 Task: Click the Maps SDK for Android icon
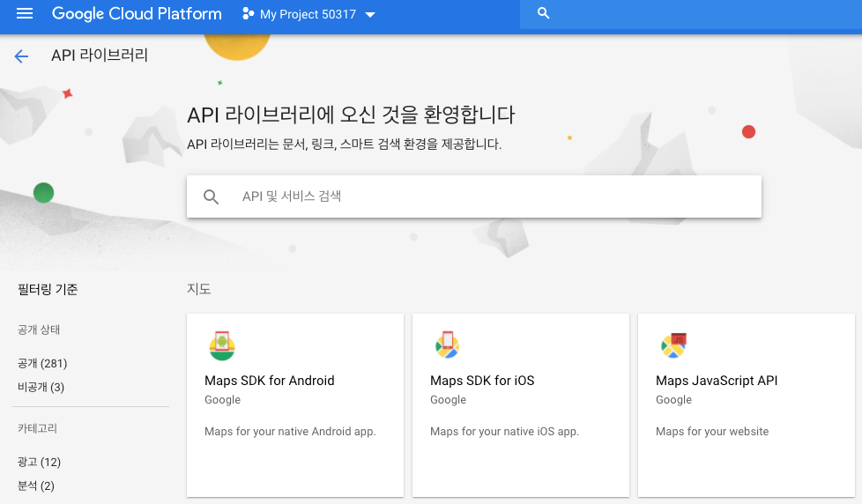222,345
